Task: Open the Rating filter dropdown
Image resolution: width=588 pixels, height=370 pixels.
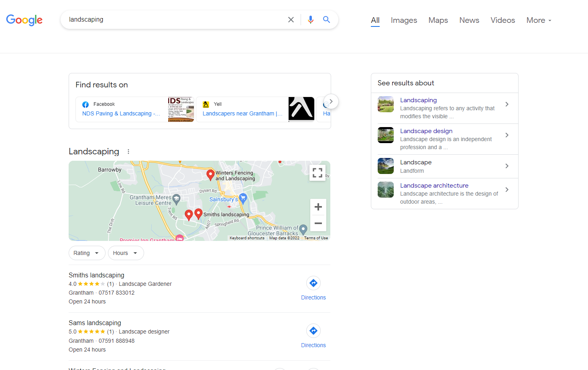Action: pos(87,253)
